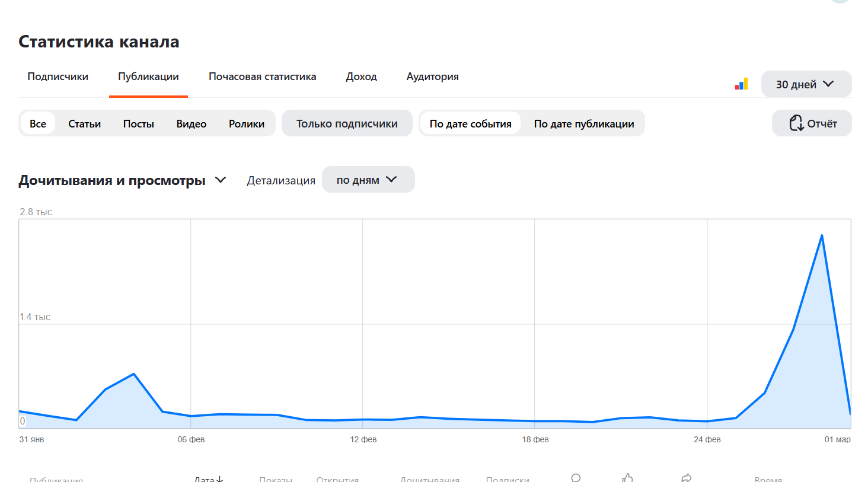
Task: Toggle the Только подписчики filter
Action: (347, 124)
